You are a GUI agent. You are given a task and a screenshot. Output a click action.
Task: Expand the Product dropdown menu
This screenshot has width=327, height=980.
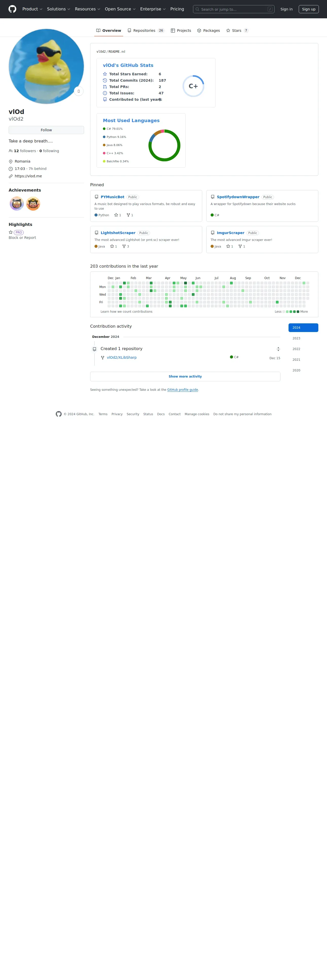32,9
